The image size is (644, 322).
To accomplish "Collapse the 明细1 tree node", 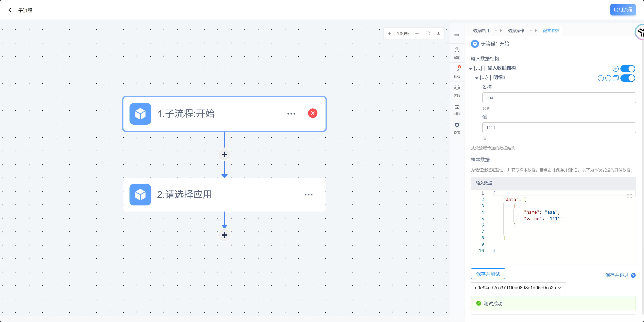I will (x=476, y=78).
